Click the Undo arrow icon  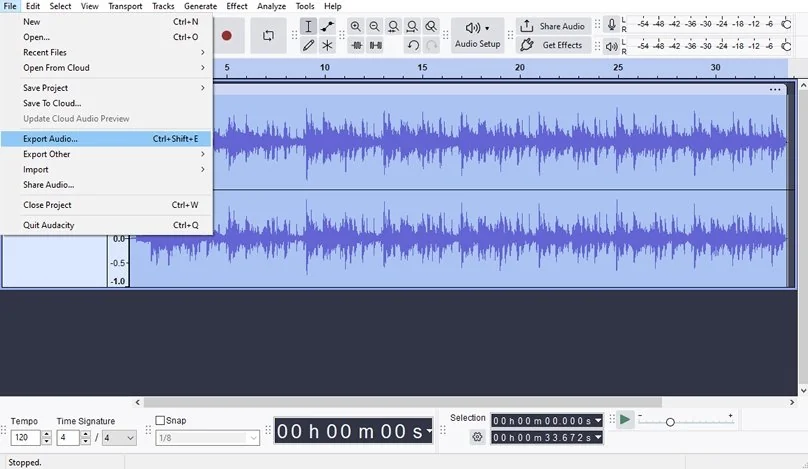click(413, 45)
